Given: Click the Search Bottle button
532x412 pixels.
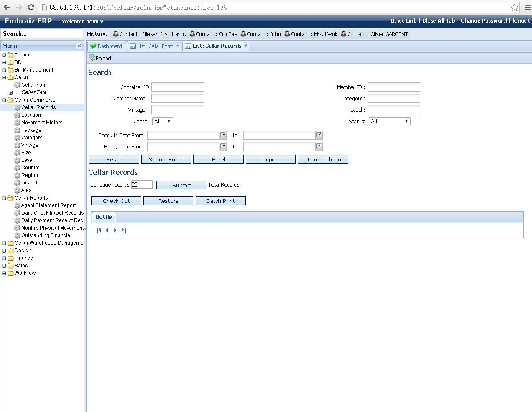Looking at the screenshot, I should [166, 159].
